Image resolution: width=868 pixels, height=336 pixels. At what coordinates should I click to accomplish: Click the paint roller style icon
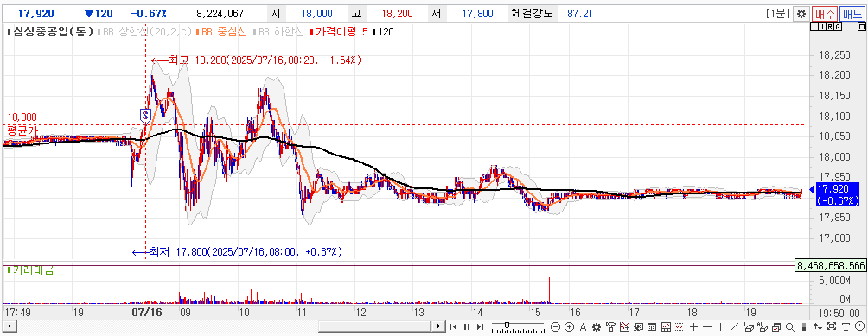pos(610,326)
